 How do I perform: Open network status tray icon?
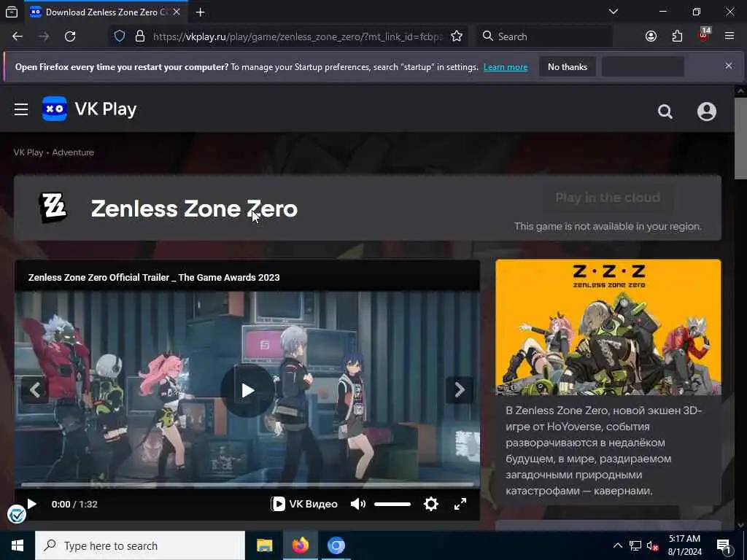point(635,545)
